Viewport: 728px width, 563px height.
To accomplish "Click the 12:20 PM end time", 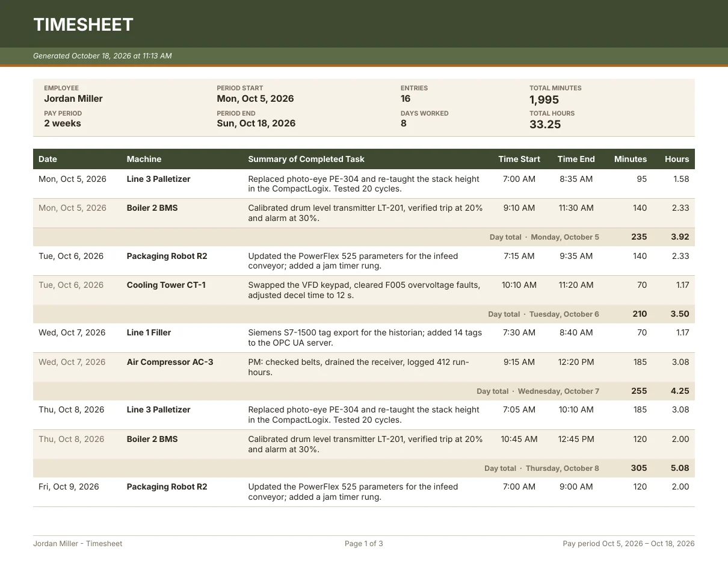I will click(576, 362).
